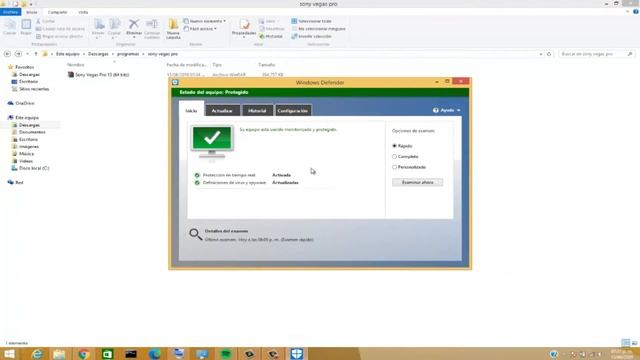Open the Archivo menu in Explorer
This screenshot has height=360, width=640.
(x=10, y=12)
